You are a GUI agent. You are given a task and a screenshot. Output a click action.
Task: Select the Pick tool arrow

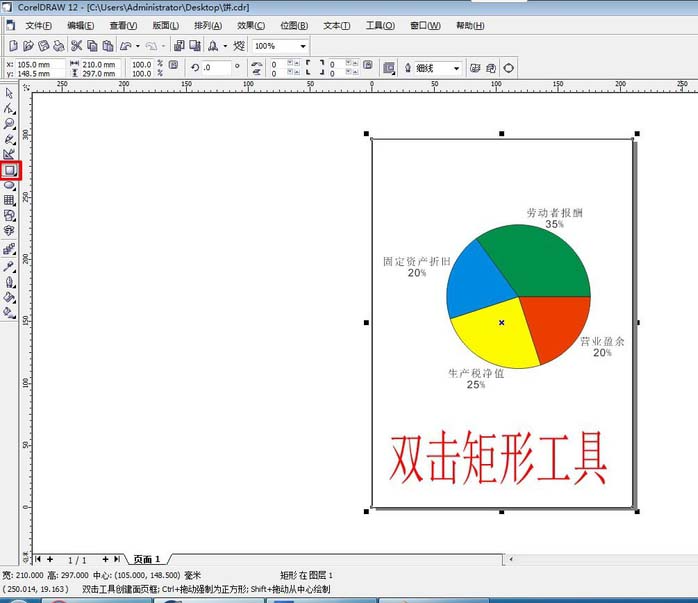(x=10, y=93)
